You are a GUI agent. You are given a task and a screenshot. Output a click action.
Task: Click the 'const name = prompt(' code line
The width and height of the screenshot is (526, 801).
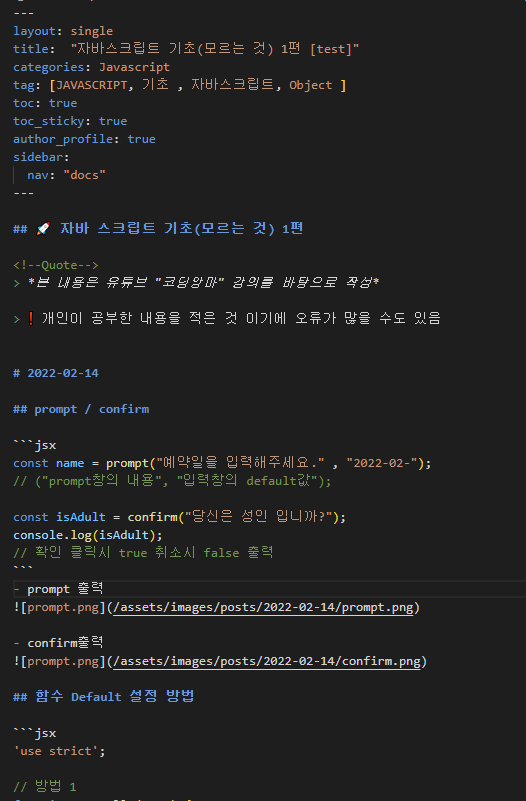tap(222, 463)
